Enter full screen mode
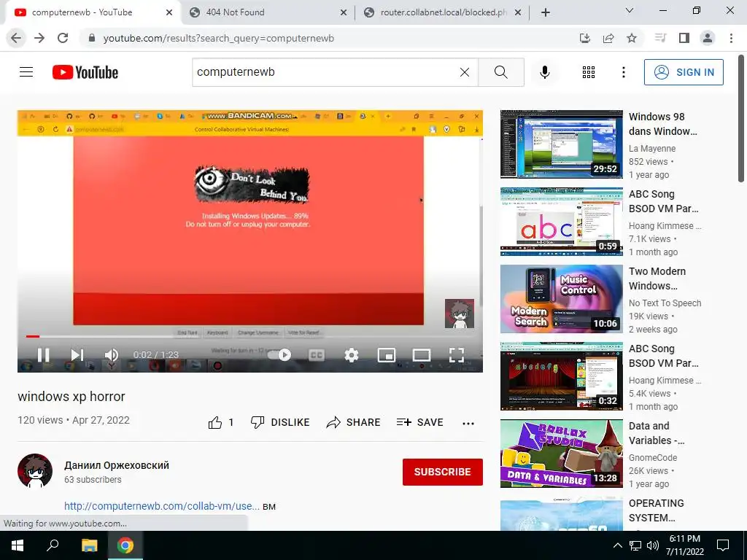Screen dimensions: 747x560 pos(457,355)
